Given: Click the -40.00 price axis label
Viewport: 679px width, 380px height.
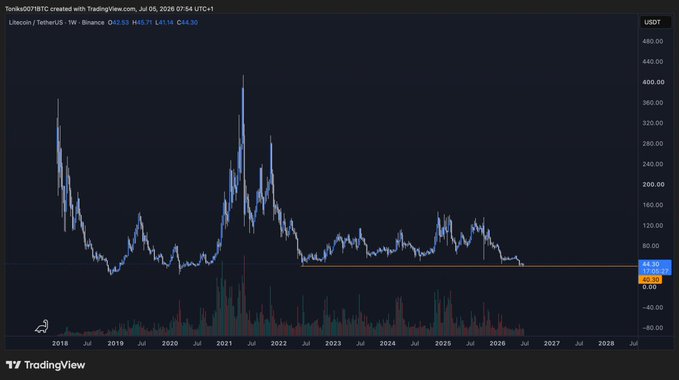Looking at the screenshot, I should (x=652, y=307).
